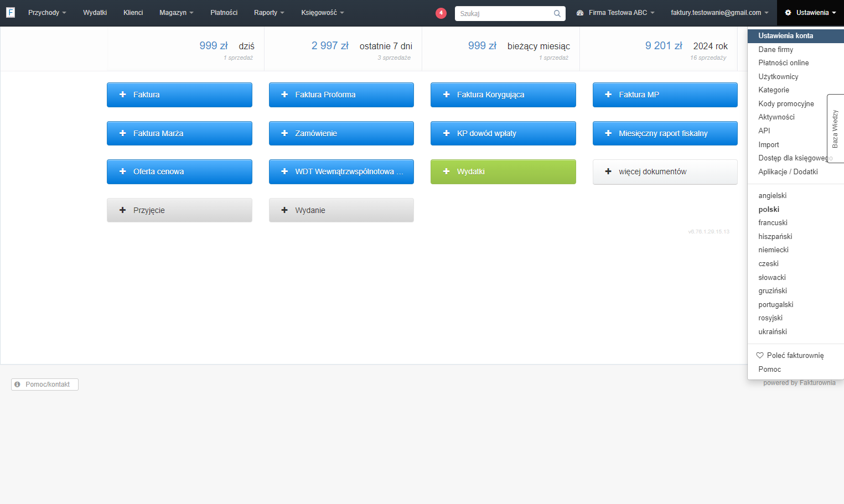Click the więcej dokumentów button

pyautogui.click(x=665, y=172)
